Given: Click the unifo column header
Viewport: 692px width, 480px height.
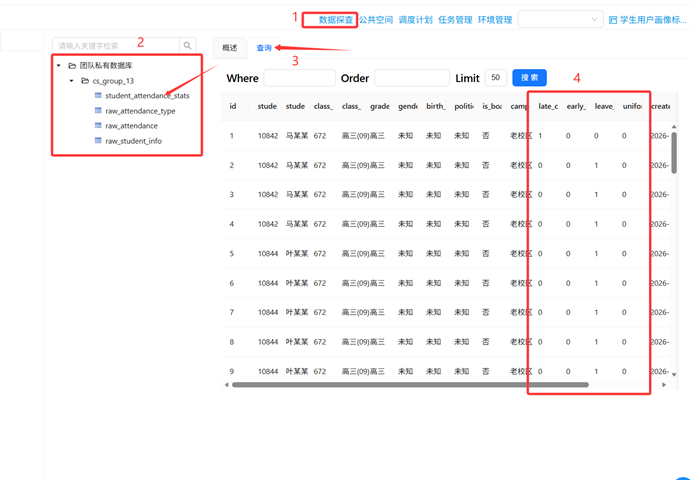Looking at the screenshot, I should (x=632, y=106).
